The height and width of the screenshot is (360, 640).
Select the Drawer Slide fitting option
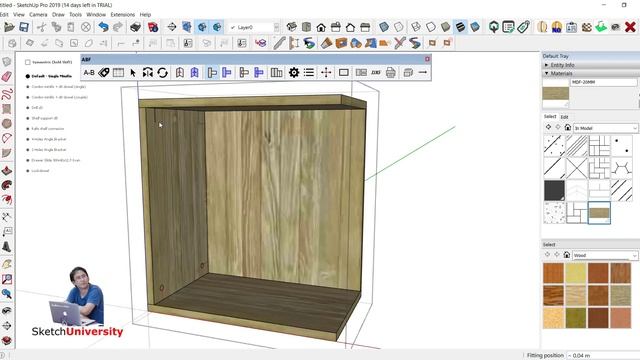[x=53, y=160]
